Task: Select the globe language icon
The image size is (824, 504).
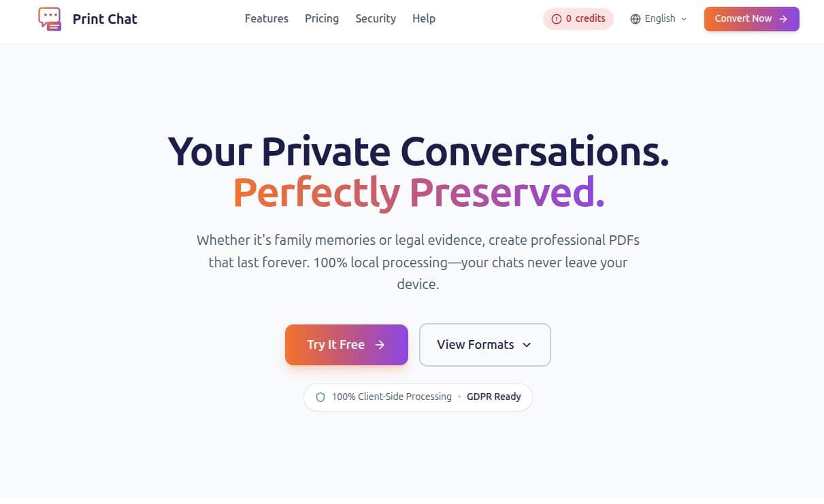Action: pos(635,18)
